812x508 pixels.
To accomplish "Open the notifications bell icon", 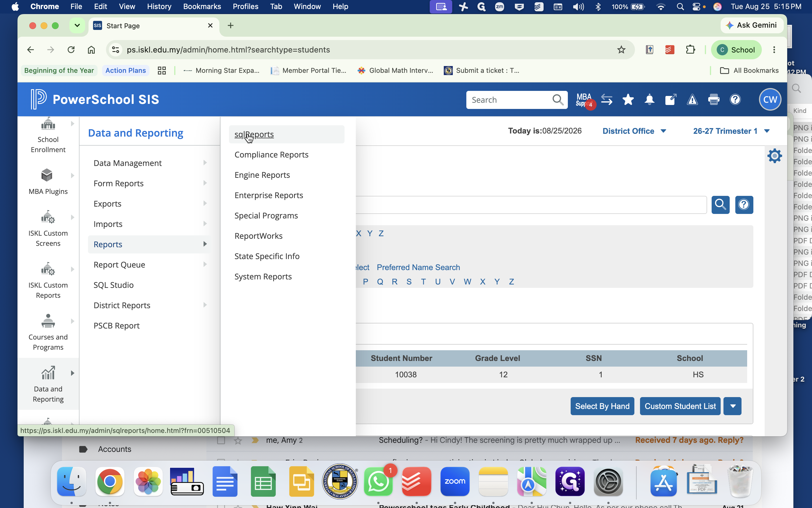I will [649, 100].
